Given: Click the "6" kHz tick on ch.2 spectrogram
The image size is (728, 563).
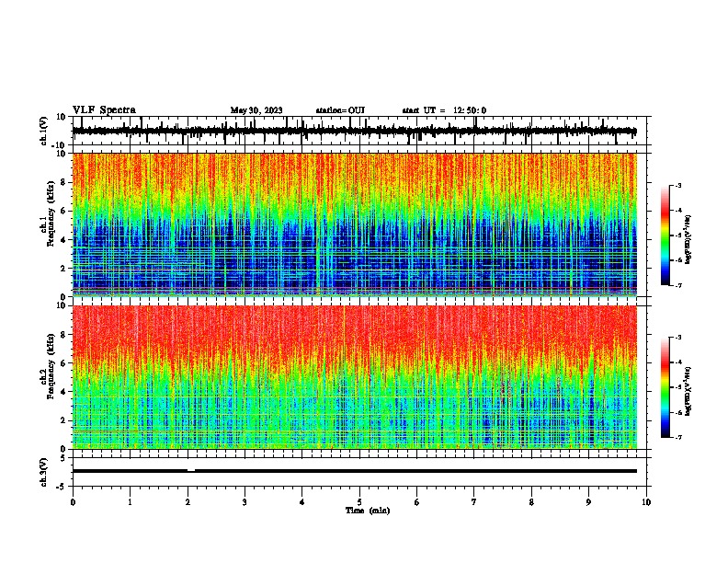Looking at the screenshot, I should pyautogui.click(x=64, y=363).
